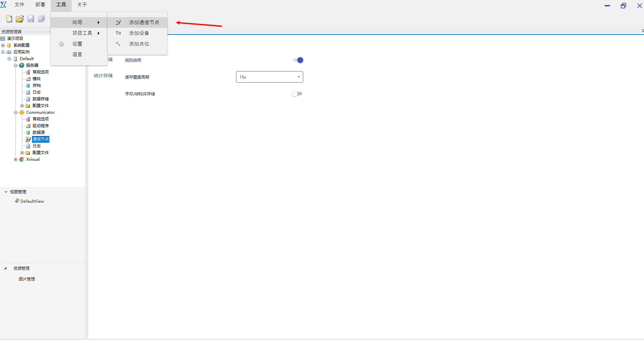Collapse the 应用实例 tree node
This screenshot has height=340, width=644.
(3, 52)
